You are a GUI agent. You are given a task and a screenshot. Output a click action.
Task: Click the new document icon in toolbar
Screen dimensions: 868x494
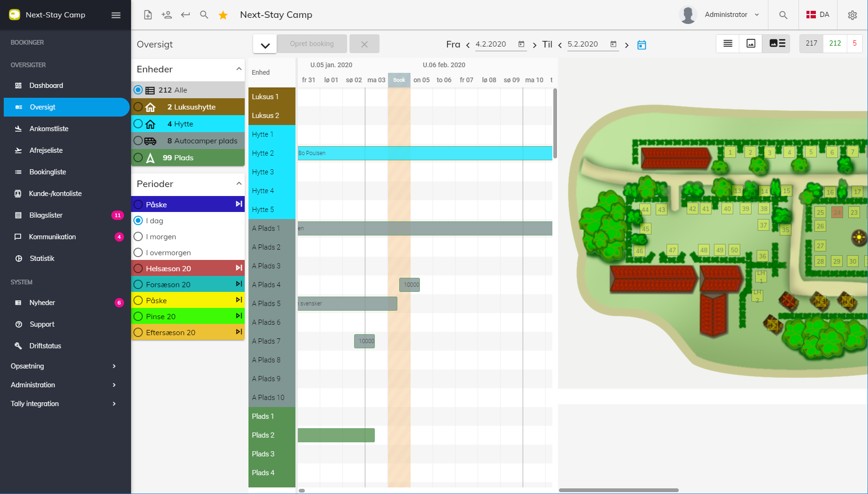coord(147,15)
